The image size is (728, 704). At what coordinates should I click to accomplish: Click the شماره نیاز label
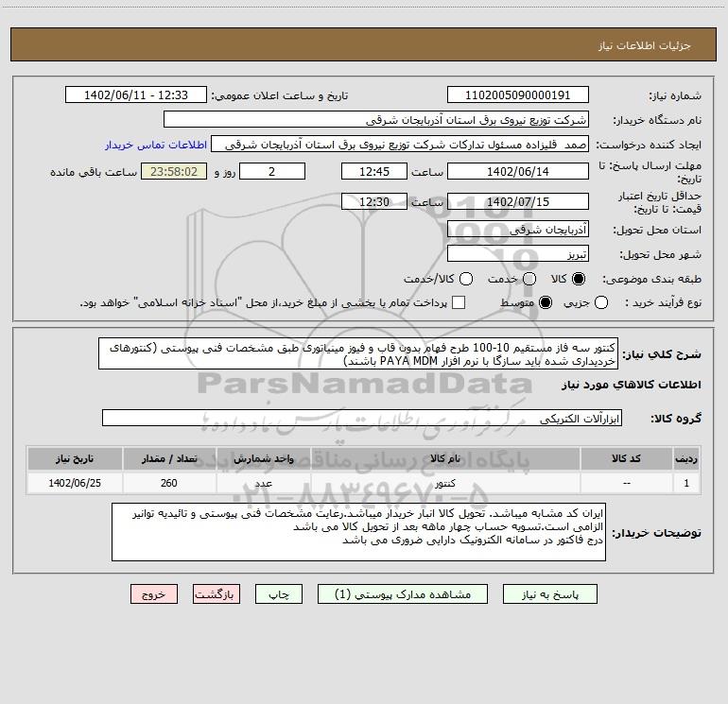coord(675,96)
